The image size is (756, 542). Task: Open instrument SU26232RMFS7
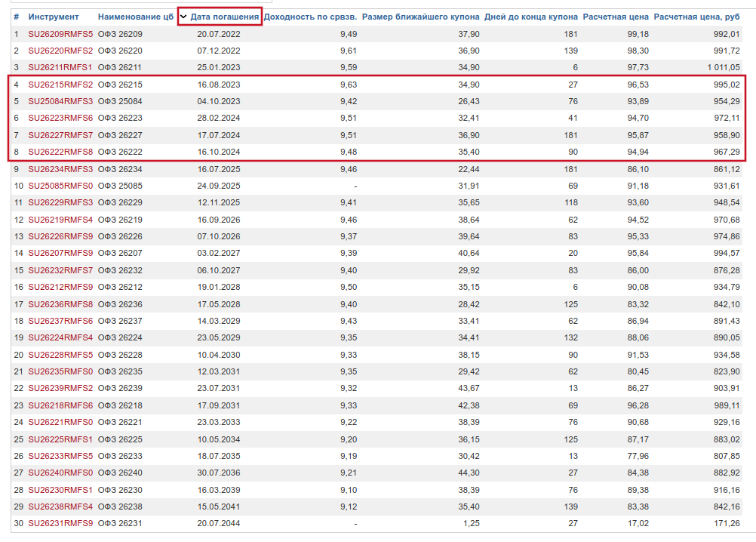point(60,270)
